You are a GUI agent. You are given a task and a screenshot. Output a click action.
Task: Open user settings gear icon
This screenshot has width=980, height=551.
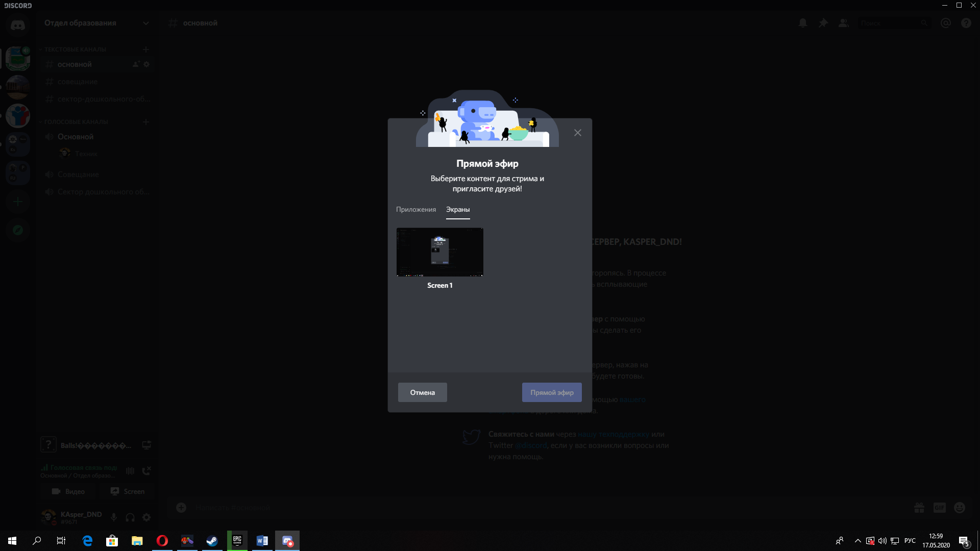(x=146, y=517)
